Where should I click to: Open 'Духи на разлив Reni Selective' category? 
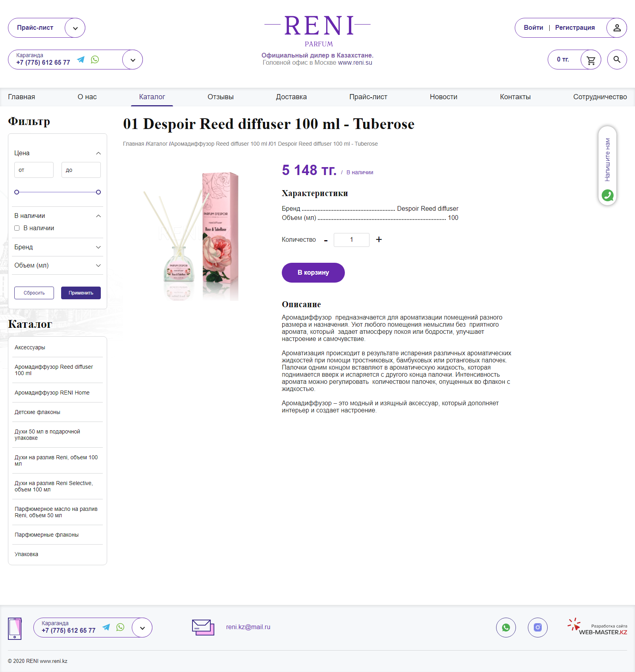coord(54,486)
